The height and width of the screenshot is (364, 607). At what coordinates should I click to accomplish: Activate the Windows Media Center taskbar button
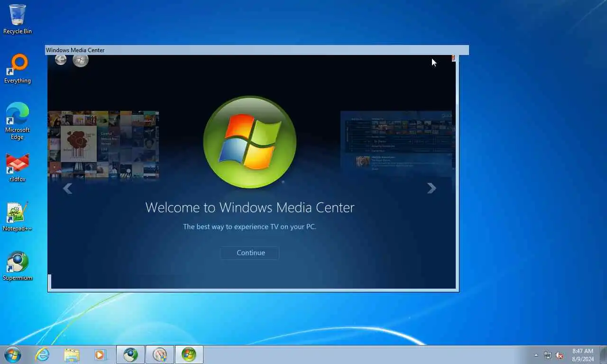189,355
